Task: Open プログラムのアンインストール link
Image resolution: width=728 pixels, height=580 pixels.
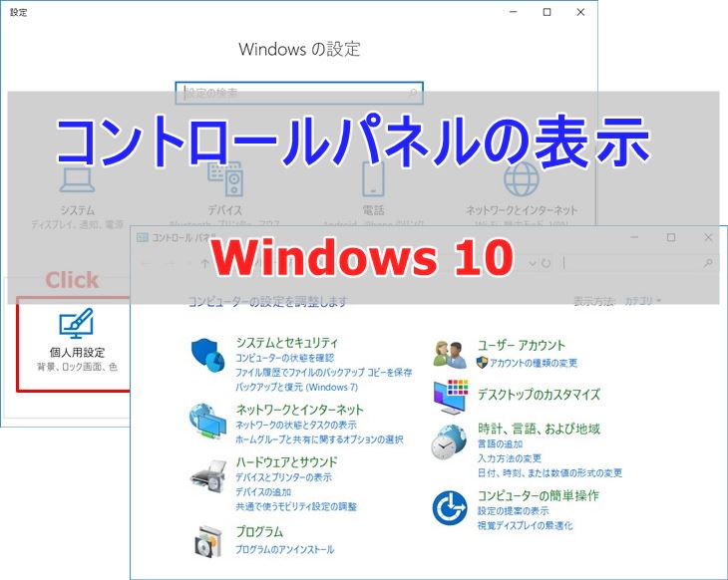Action: 284,549
